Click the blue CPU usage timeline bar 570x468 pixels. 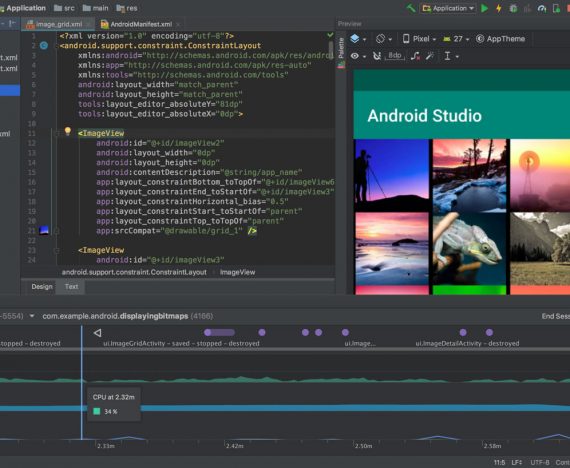click(285, 408)
